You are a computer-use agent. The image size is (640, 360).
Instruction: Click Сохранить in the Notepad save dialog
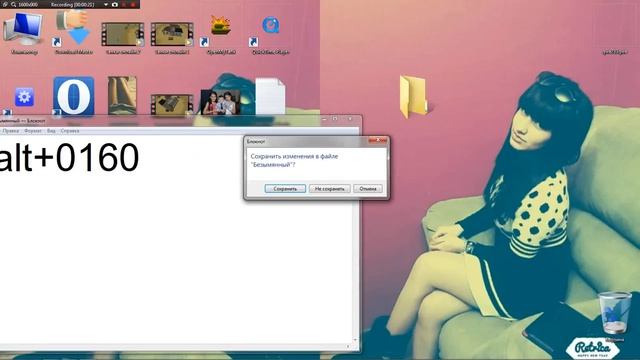click(285, 189)
